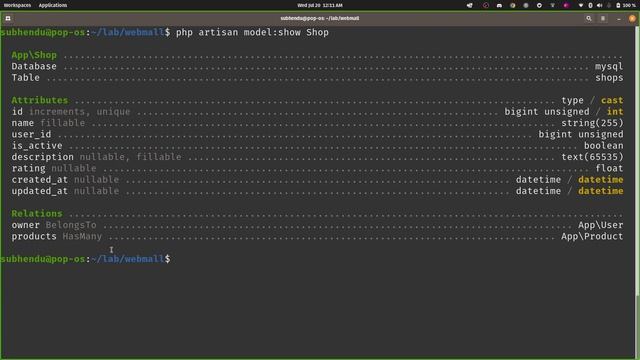Click the green 'Attributes' heading
Screen dimensions: 640x360
click(40, 100)
